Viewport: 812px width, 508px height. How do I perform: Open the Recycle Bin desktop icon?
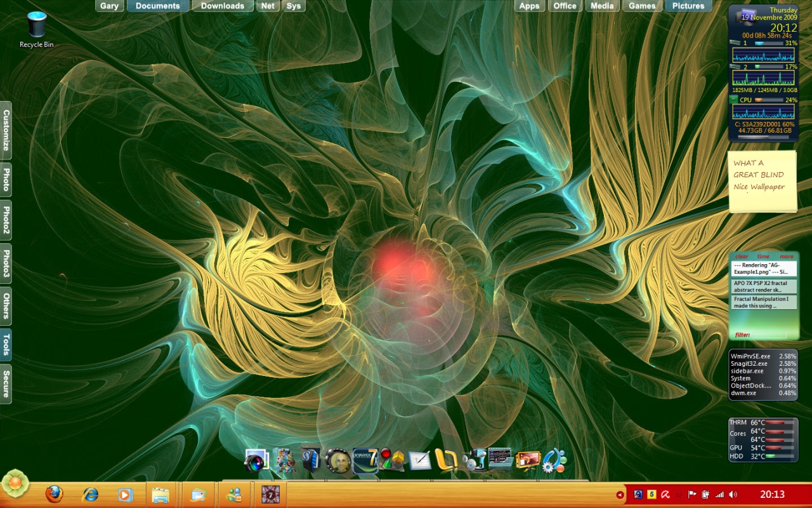click(x=36, y=30)
